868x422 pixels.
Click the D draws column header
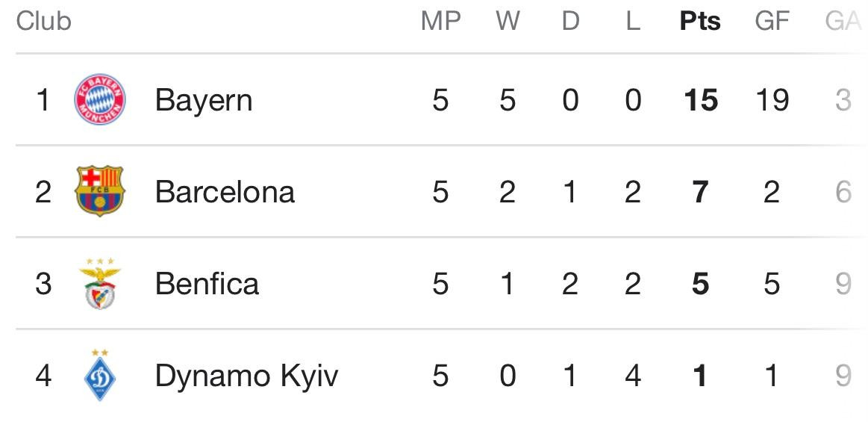coord(570,21)
